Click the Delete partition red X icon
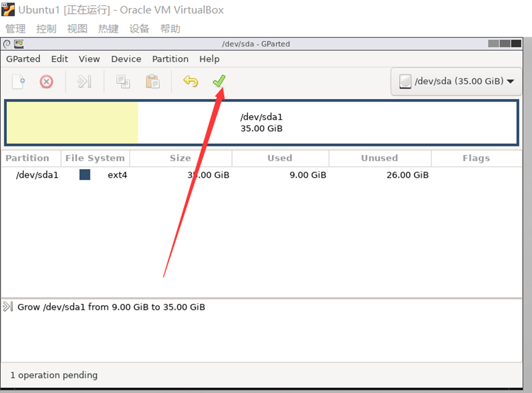The height and width of the screenshot is (393, 532). click(47, 82)
